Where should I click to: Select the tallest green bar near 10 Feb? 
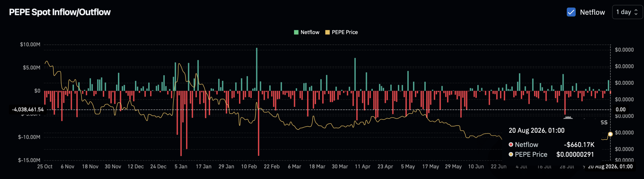pyautogui.click(x=257, y=69)
